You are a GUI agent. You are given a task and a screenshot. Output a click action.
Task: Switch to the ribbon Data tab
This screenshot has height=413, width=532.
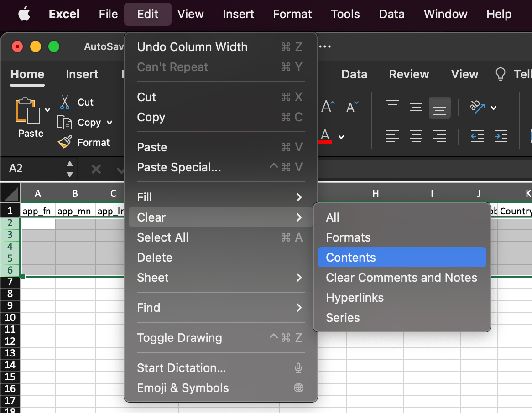[354, 74]
